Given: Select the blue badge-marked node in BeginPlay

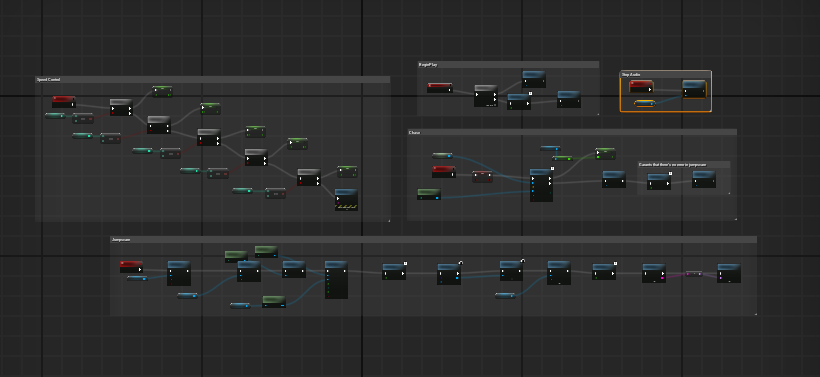Looking at the screenshot, I should [519, 101].
